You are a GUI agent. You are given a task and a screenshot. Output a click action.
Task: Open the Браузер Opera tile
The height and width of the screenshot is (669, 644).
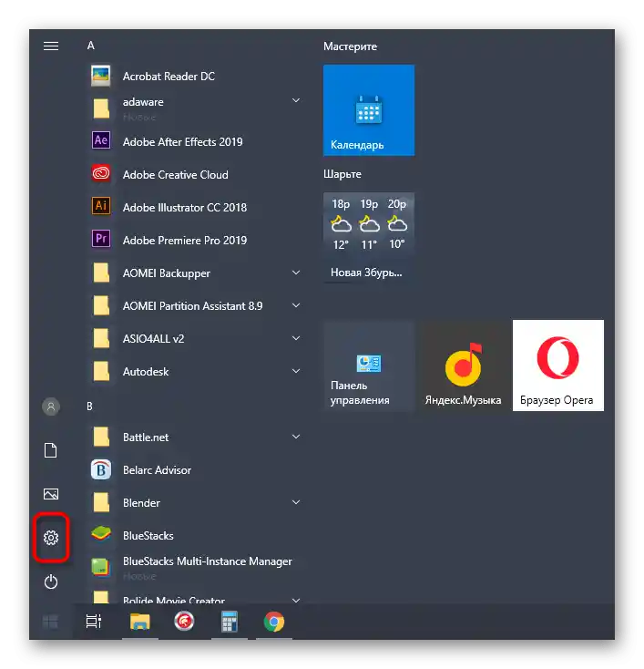558,365
